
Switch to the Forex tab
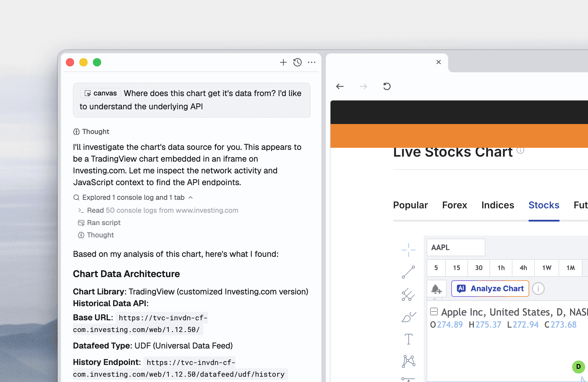[x=454, y=205]
